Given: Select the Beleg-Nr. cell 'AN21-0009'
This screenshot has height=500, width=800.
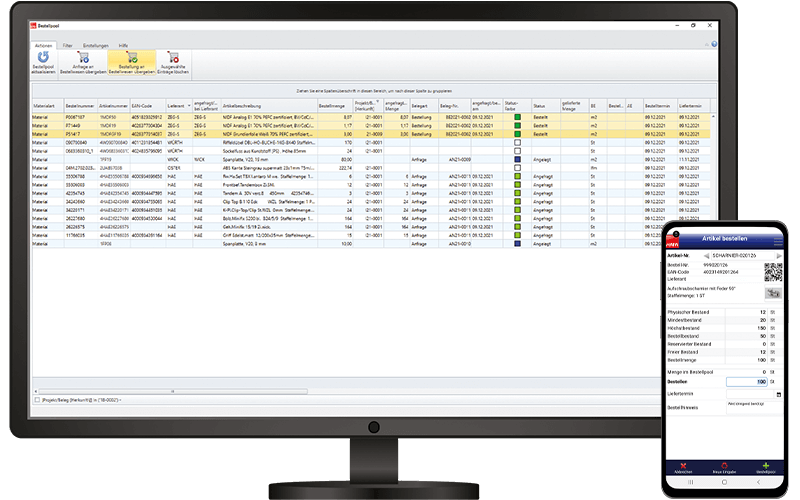Looking at the screenshot, I should [455, 160].
